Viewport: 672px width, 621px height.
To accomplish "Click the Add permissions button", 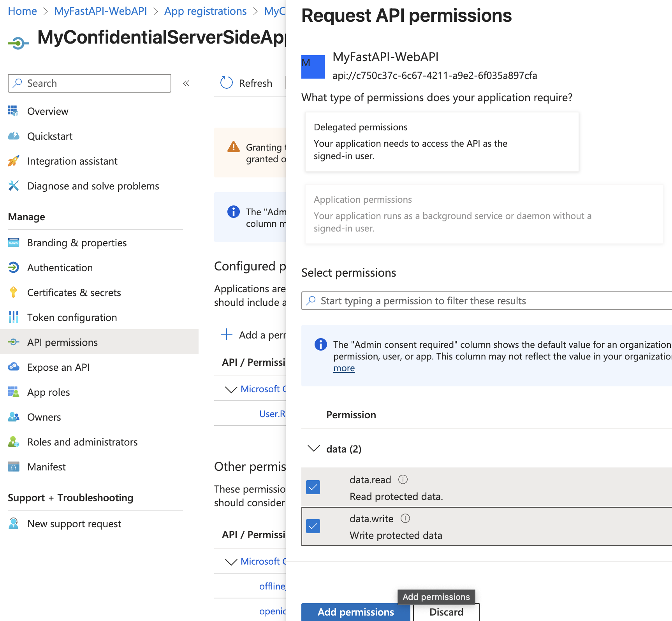I will click(355, 612).
